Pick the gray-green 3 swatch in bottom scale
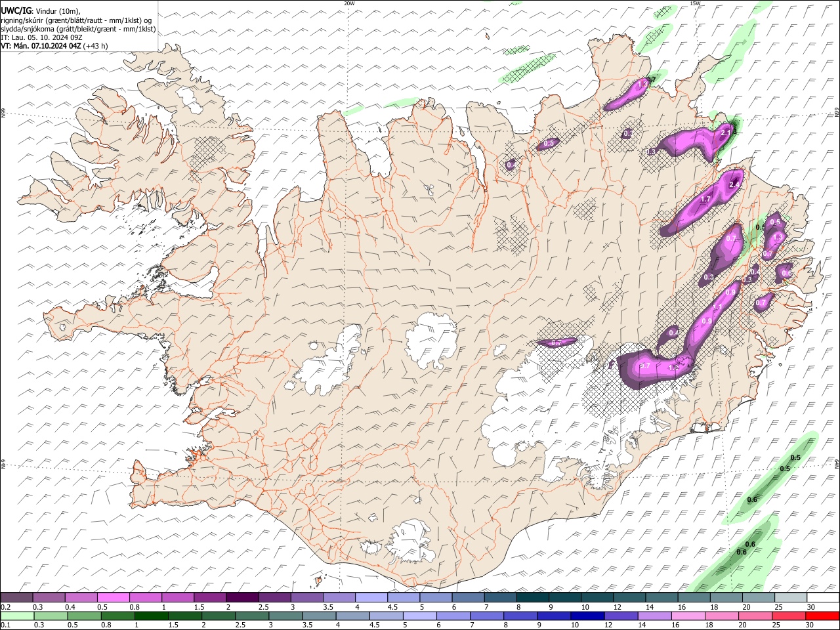 [285, 616]
